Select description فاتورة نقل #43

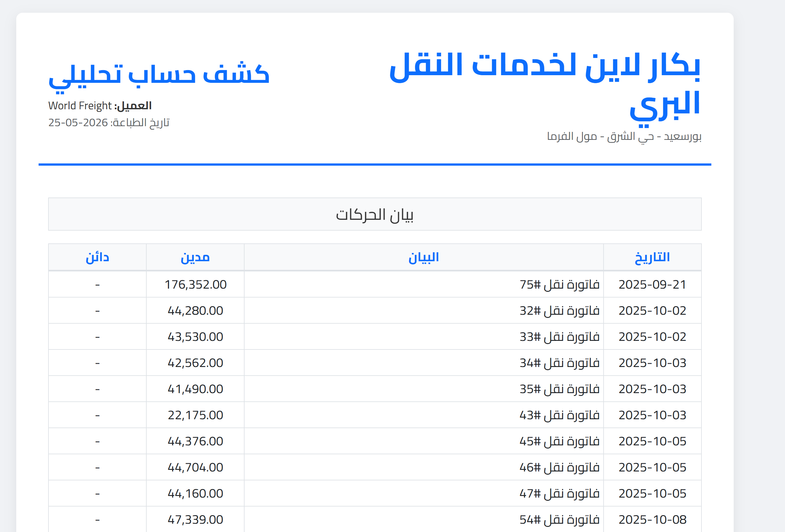click(559, 415)
